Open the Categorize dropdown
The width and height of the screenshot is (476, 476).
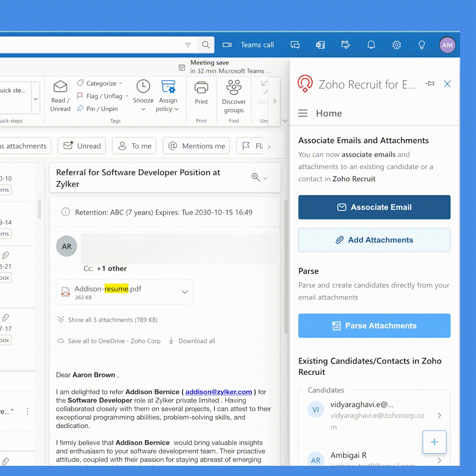pos(100,83)
